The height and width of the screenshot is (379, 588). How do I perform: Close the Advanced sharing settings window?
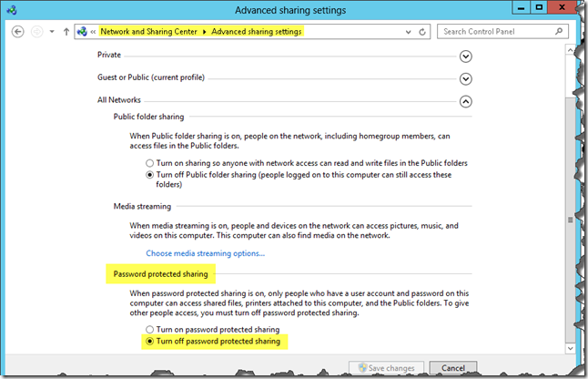click(562, 7)
